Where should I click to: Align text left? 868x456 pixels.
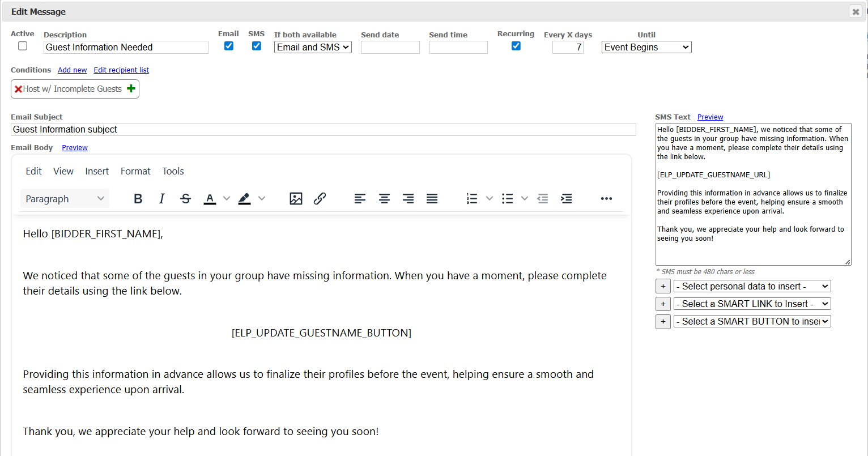click(x=360, y=199)
